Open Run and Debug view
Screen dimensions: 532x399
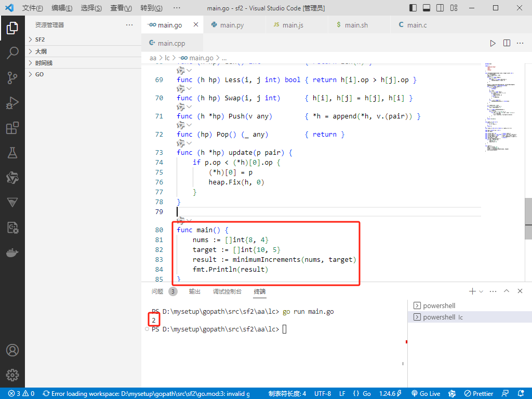(x=12, y=103)
